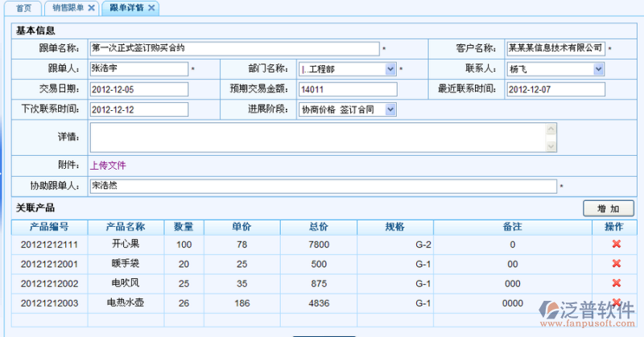Click the 产品编号 column header
Viewport: 644px width, 337px height.
tap(49, 227)
